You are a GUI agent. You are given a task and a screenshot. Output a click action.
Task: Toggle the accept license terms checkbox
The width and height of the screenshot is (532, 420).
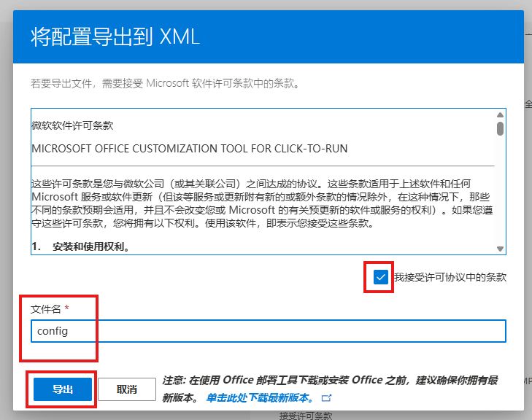click(380, 277)
